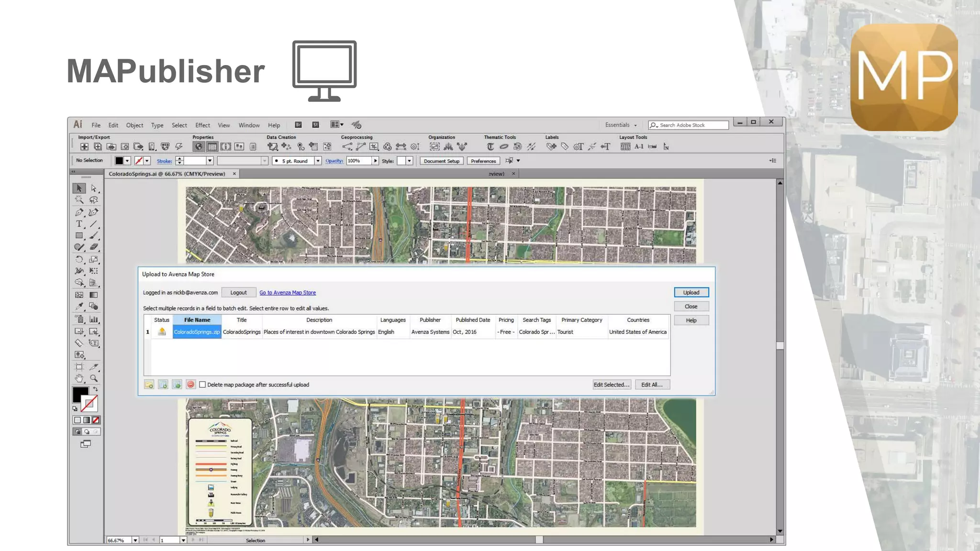Open the Object menu
The width and height of the screenshot is (980, 551).
point(134,125)
